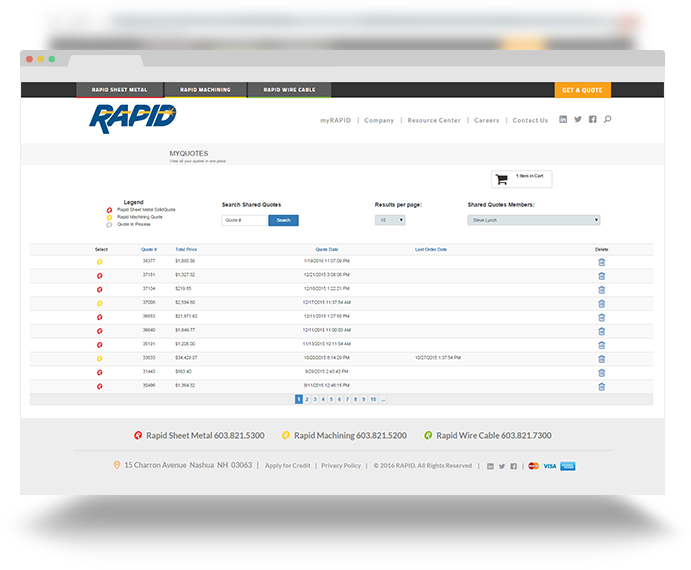Click the Get A Quote button
The height and width of the screenshot is (570, 691).
pos(583,90)
